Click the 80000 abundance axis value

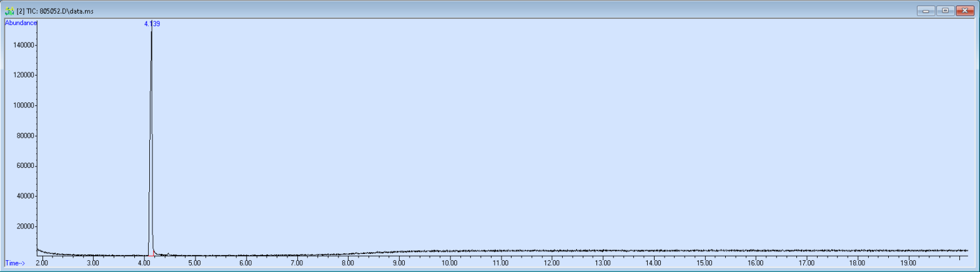26,135
